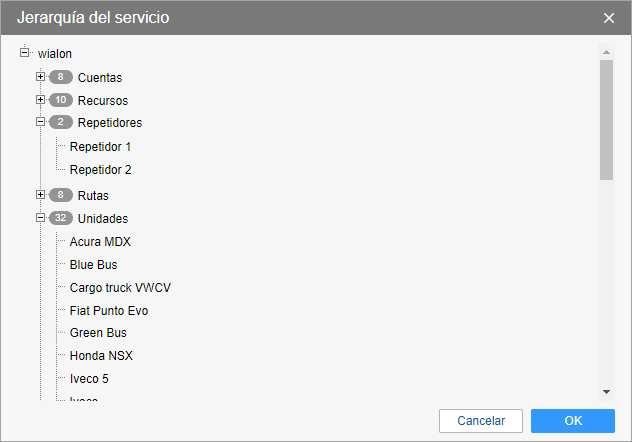
Task: Confirm with the OK button
Action: tap(572, 421)
